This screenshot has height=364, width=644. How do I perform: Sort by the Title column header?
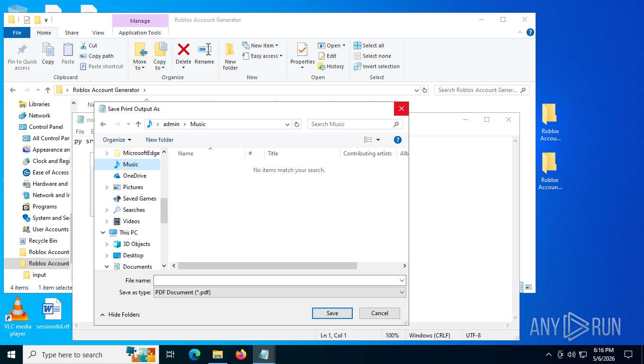pyautogui.click(x=302, y=154)
